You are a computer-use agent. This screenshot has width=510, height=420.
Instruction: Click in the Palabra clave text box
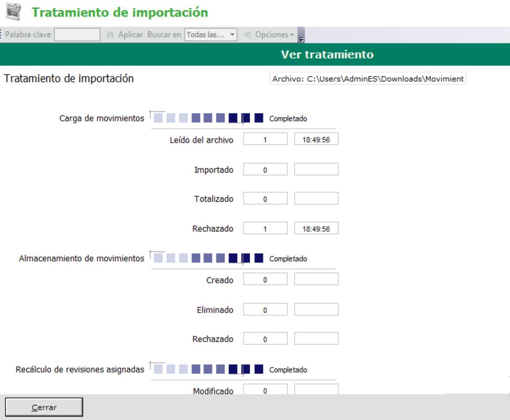(77, 35)
